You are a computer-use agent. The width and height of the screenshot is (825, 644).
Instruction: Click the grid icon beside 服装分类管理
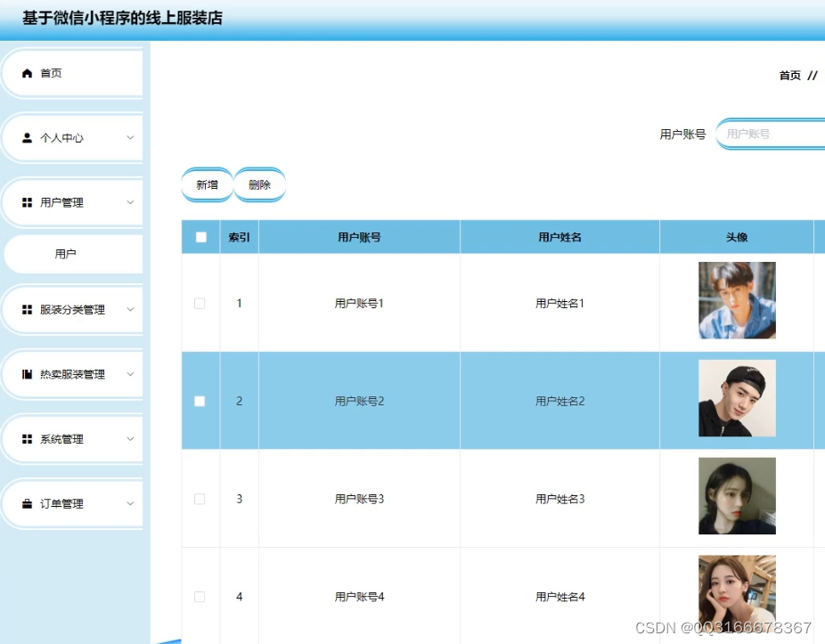pos(27,309)
